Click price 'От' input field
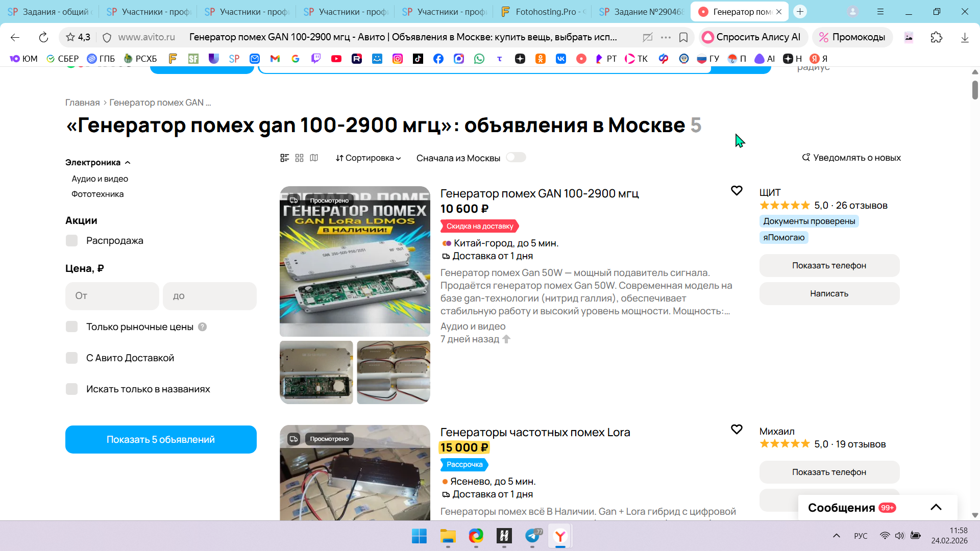This screenshot has height=551, width=980. click(x=112, y=296)
